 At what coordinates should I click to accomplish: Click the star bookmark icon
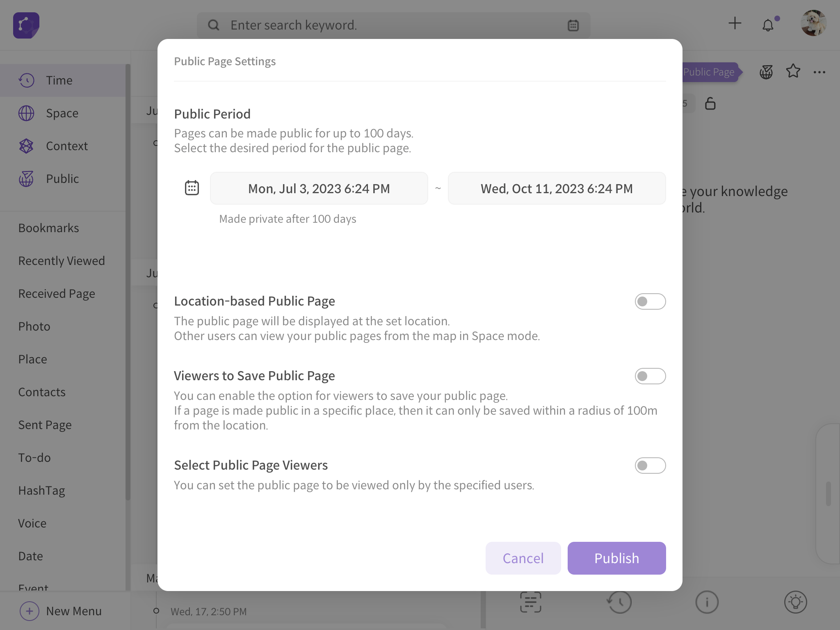(793, 71)
